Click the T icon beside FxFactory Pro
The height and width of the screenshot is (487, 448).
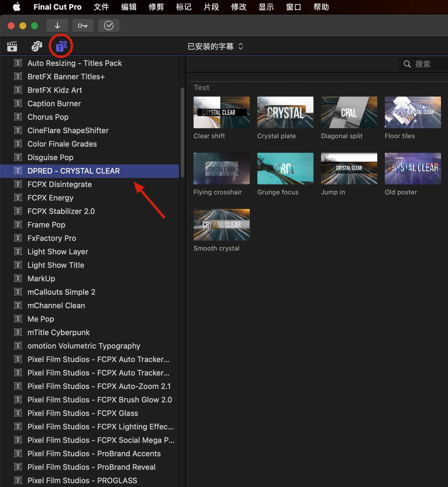18,238
